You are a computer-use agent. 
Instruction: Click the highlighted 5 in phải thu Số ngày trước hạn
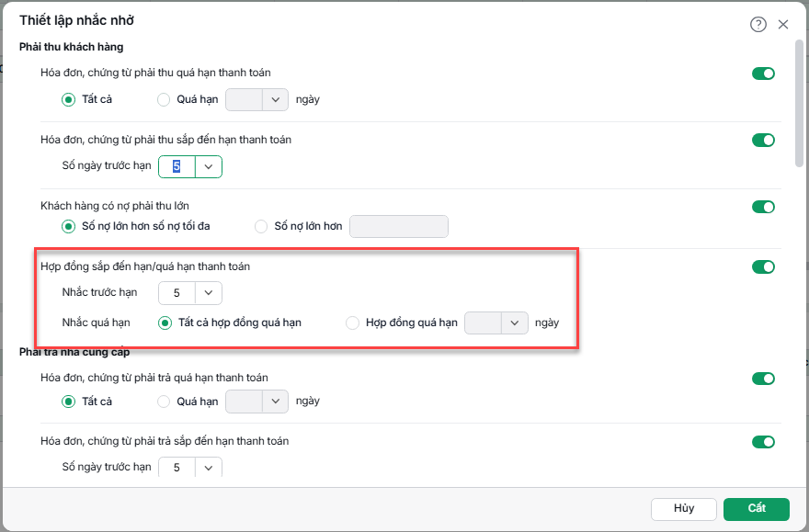click(177, 166)
